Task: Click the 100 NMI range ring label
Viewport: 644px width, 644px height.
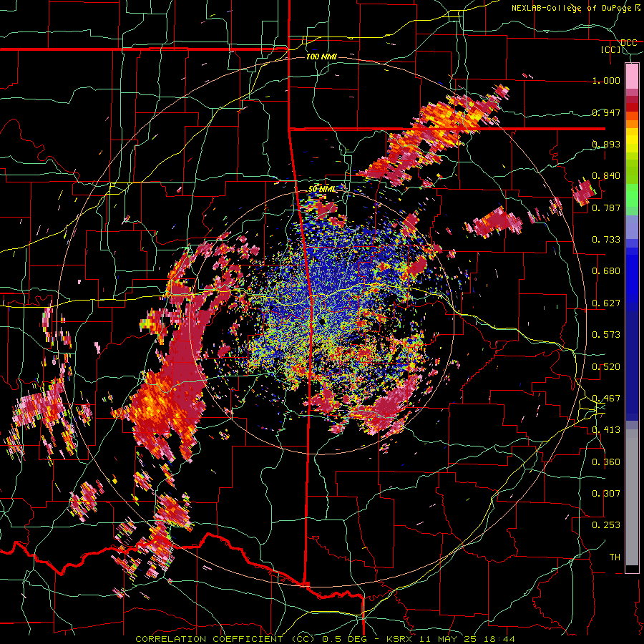Action: click(x=321, y=57)
